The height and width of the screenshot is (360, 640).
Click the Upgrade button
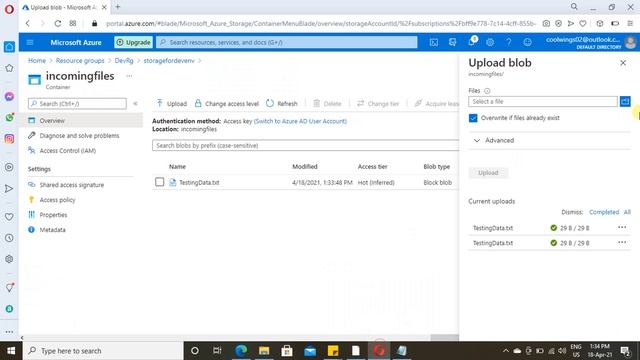click(x=133, y=42)
